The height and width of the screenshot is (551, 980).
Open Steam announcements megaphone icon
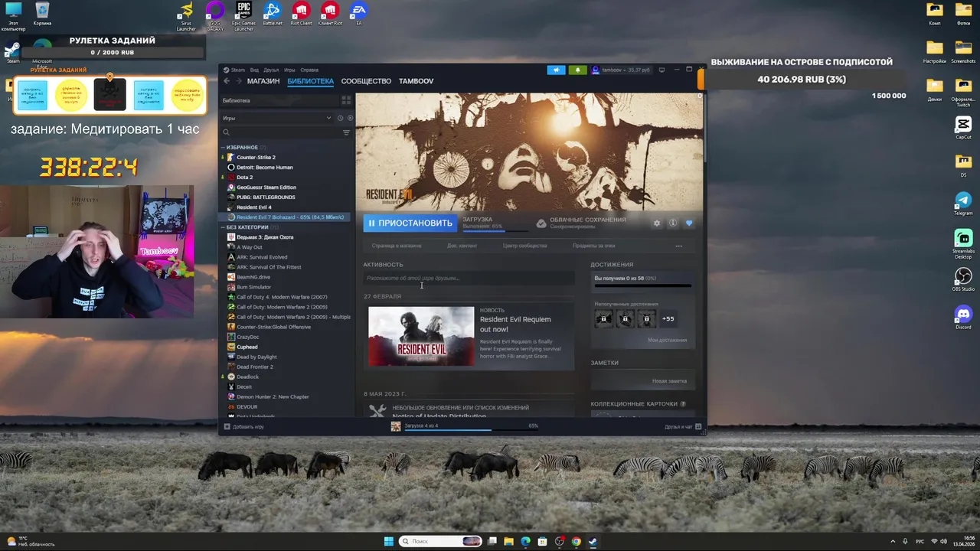pos(557,70)
